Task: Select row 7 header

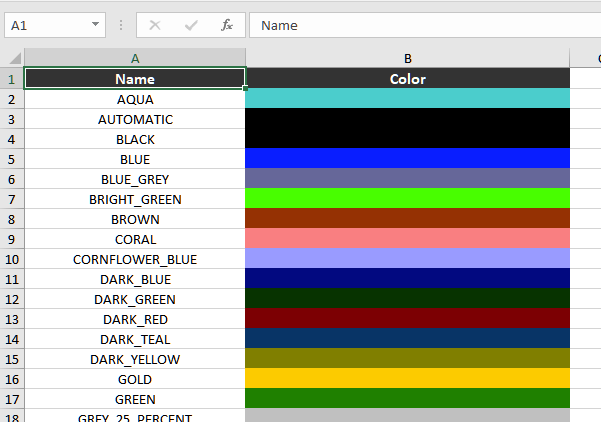Action: click(x=11, y=199)
